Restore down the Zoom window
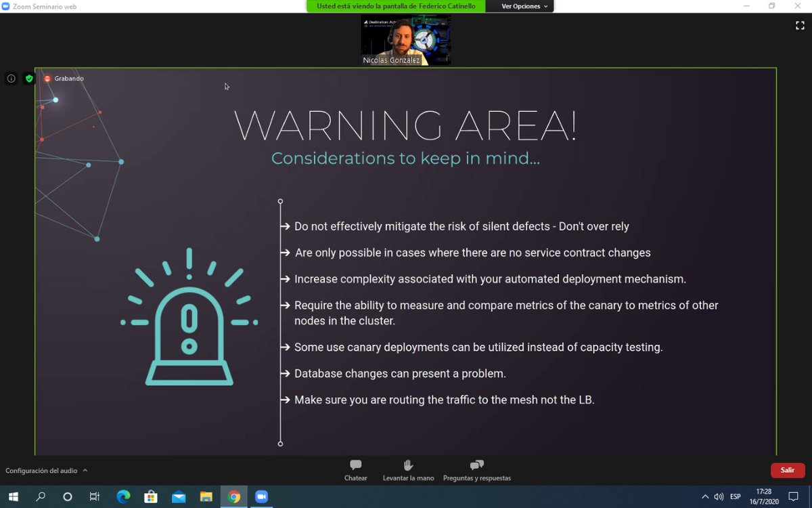This screenshot has width=812, height=508. pyautogui.click(x=771, y=6)
